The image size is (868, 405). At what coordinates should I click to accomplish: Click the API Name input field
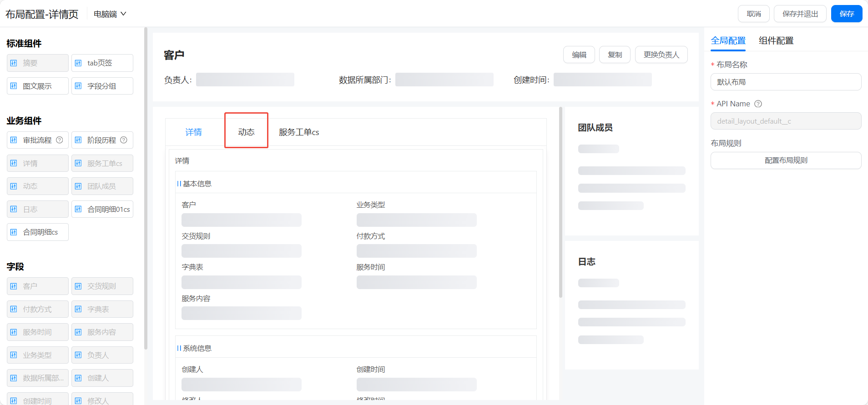pyautogui.click(x=786, y=121)
